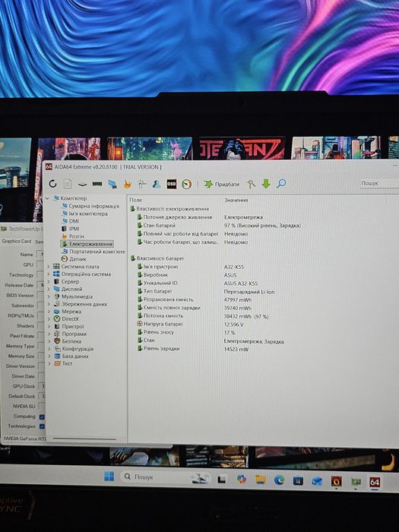The width and height of the screenshot is (399, 532).
Task: Click the Безпека shield icon
Action: point(57,341)
